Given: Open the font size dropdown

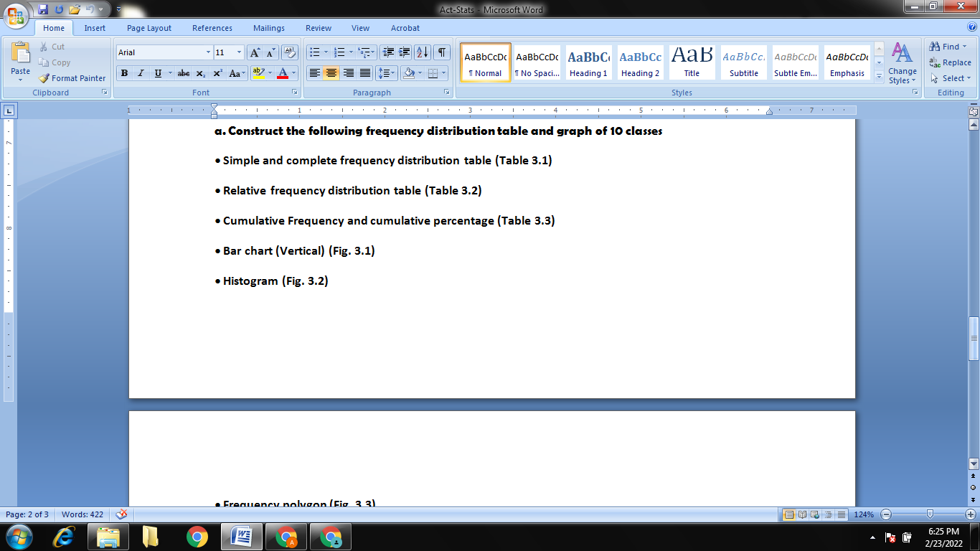Looking at the screenshot, I should 238,52.
